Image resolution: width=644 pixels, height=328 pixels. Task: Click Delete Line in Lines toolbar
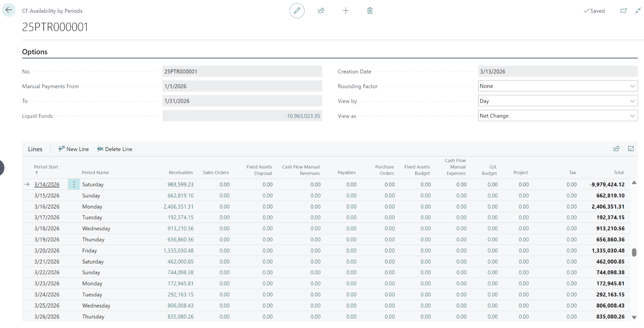[x=115, y=149]
